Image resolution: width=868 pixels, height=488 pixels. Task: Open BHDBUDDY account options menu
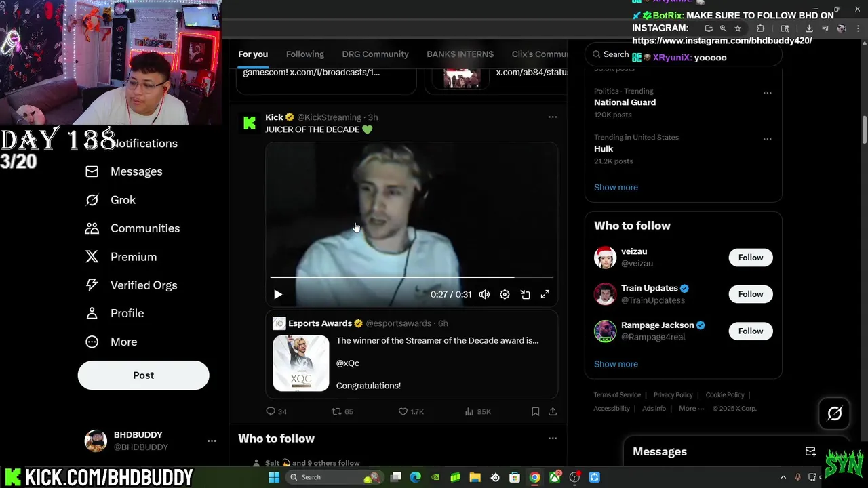[212, 441]
